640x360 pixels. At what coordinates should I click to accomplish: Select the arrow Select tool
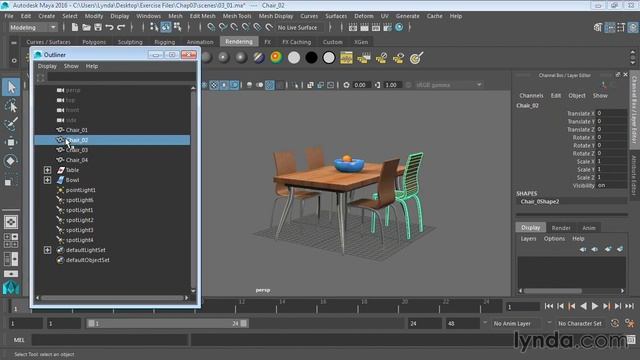pyautogui.click(x=11, y=87)
